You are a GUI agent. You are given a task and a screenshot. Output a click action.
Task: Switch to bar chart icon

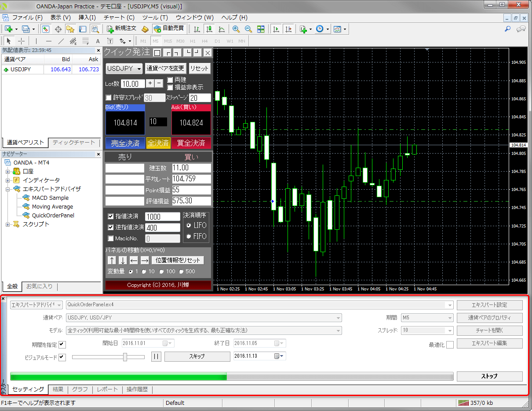point(197,29)
